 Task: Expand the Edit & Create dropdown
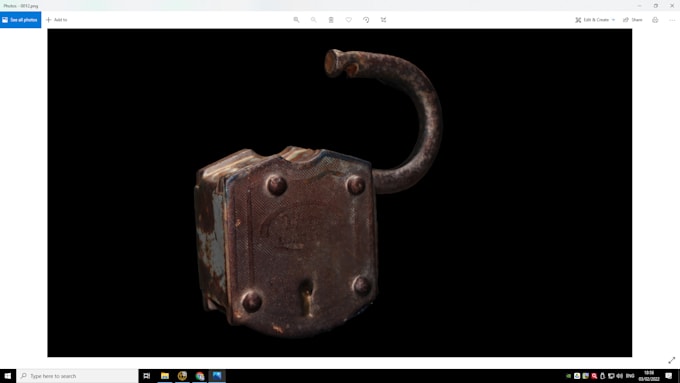click(x=595, y=20)
